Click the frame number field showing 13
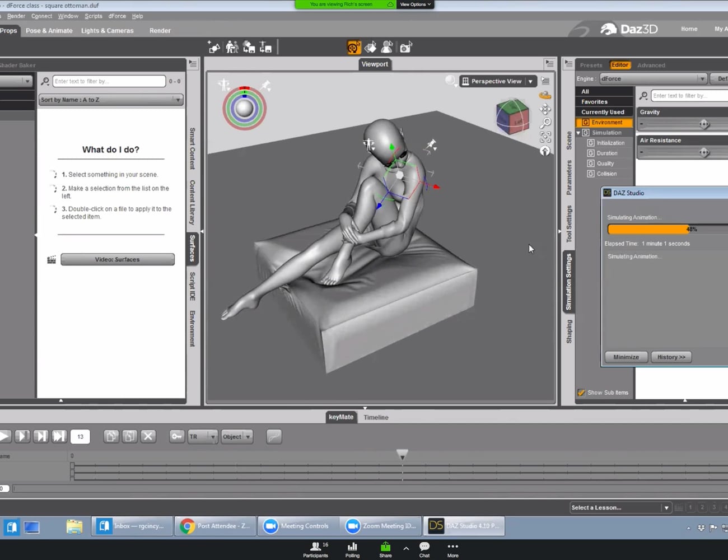Image resolution: width=728 pixels, height=560 pixels. pos(80,436)
